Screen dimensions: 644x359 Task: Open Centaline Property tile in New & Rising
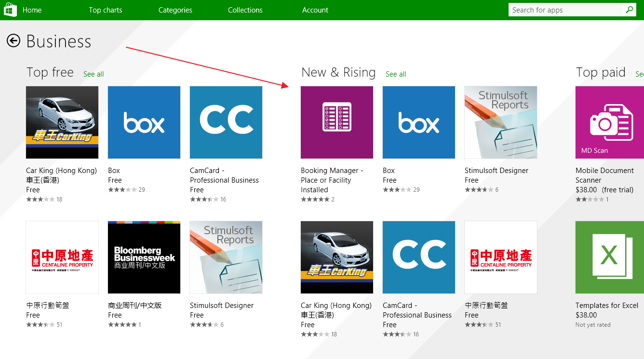click(501, 257)
